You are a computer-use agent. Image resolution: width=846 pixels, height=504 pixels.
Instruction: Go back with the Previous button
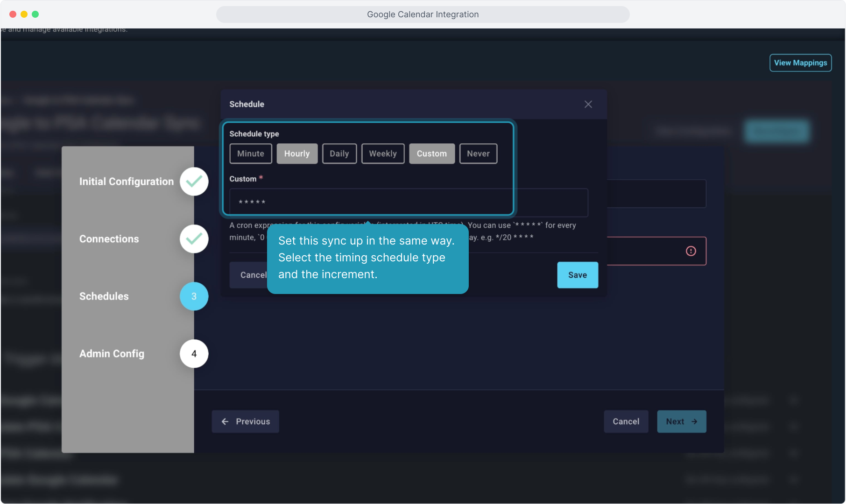pos(246,421)
